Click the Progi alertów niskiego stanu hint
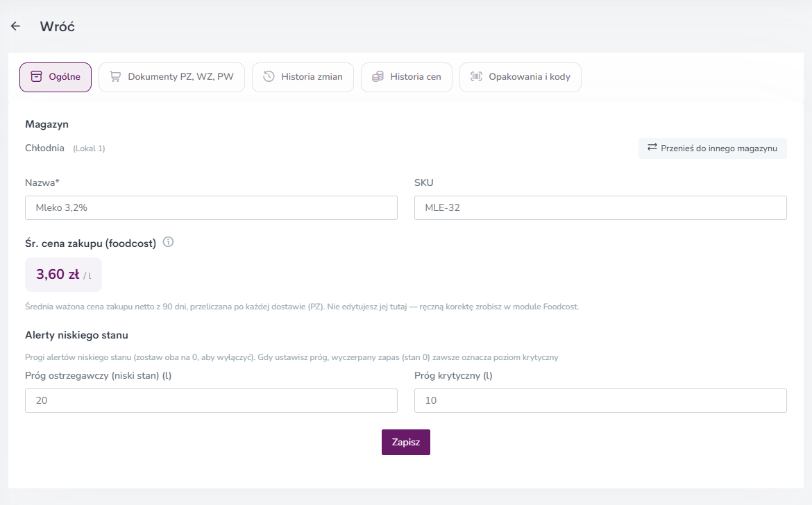This screenshot has height=505, width=812. 291,357
